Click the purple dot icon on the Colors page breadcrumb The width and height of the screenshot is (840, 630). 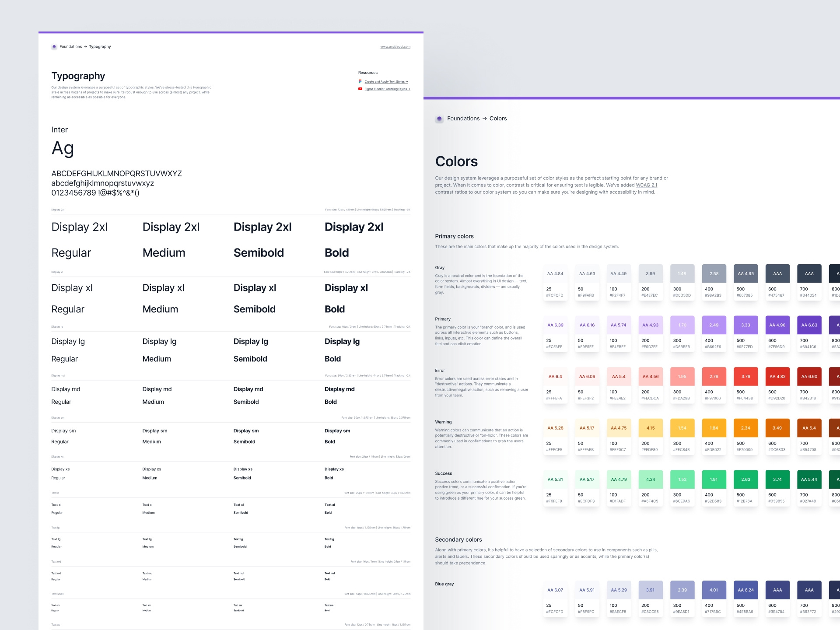click(439, 119)
